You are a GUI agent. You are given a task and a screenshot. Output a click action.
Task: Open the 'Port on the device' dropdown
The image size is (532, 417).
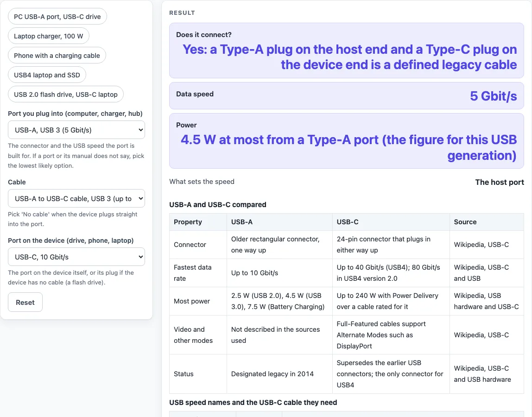[76, 257]
